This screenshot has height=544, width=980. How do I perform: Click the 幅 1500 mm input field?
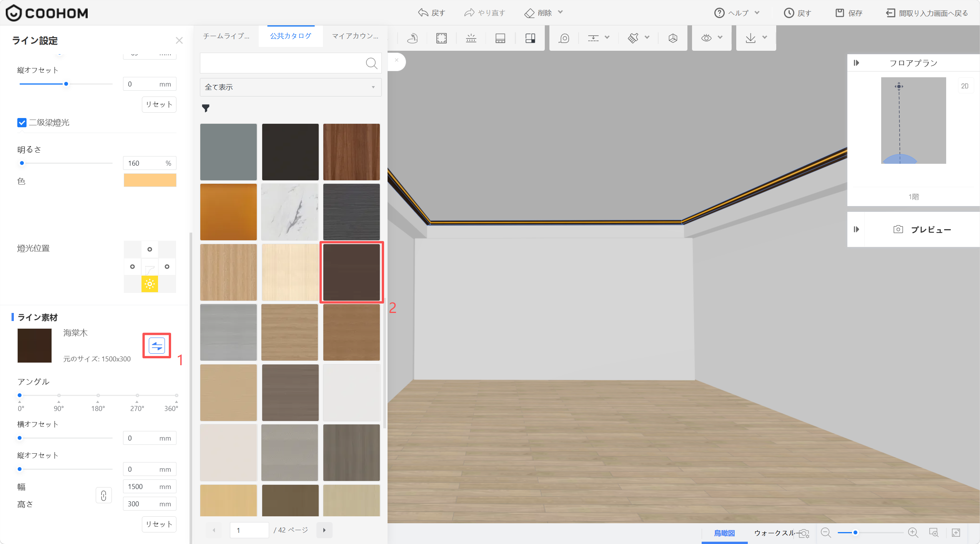(x=150, y=487)
